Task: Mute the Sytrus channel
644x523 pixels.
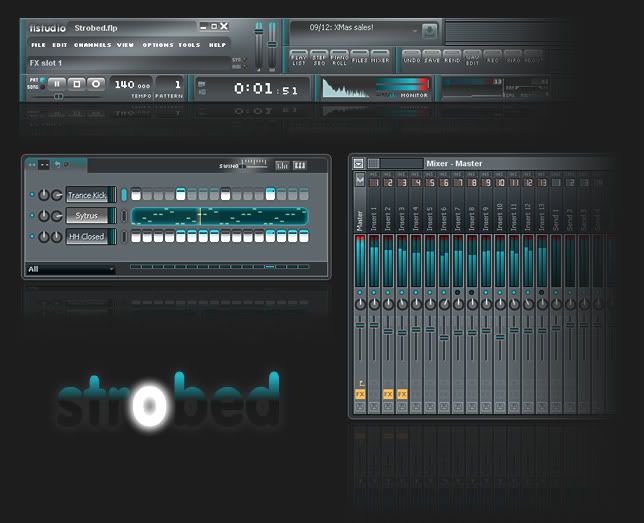Action: tap(32, 215)
